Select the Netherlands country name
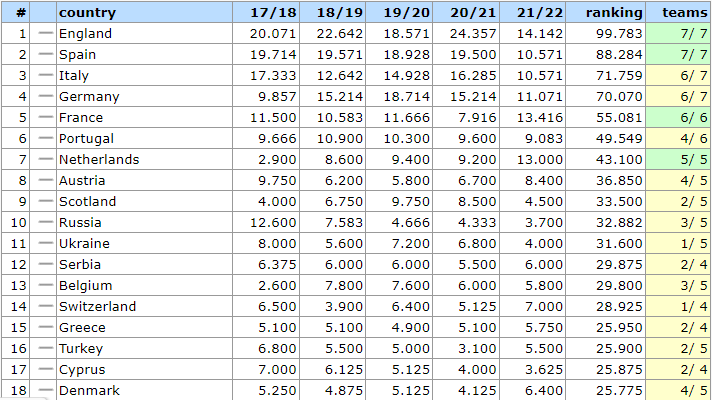This screenshot has height=400, width=712. coord(99,159)
